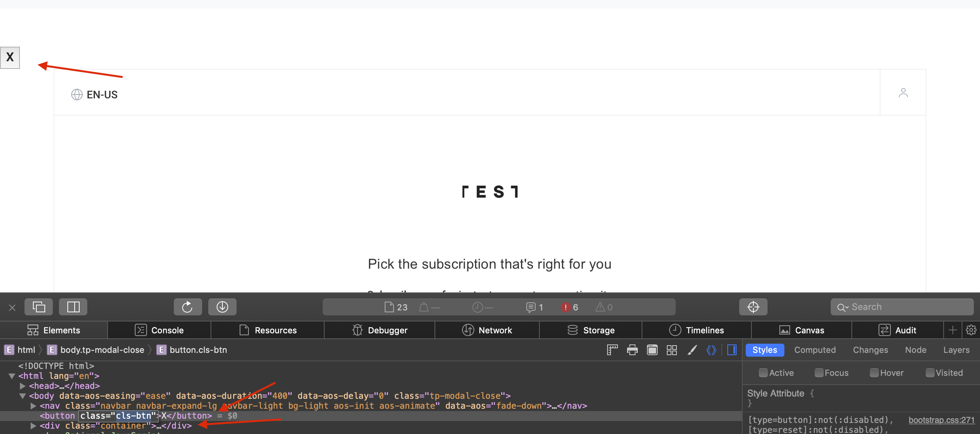The width and height of the screenshot is (980, 434).
Task: Select the Changes sidebar tab
Action: (871, 350)
